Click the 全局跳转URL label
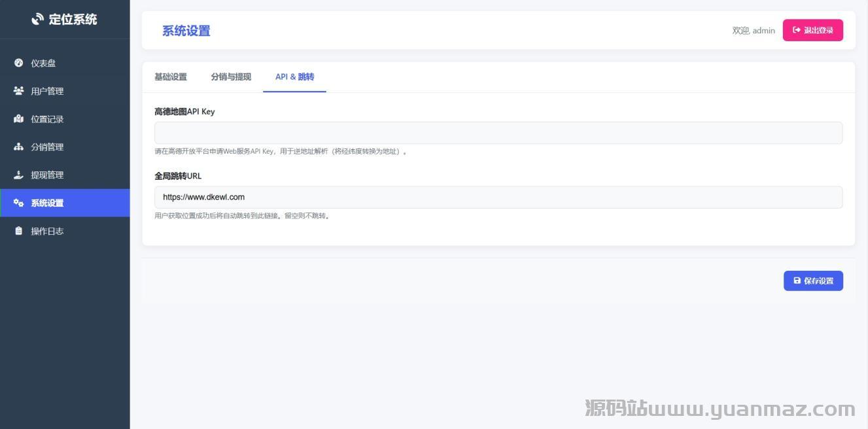The height and width of the screenshot is (429, 868). [178, 176]
